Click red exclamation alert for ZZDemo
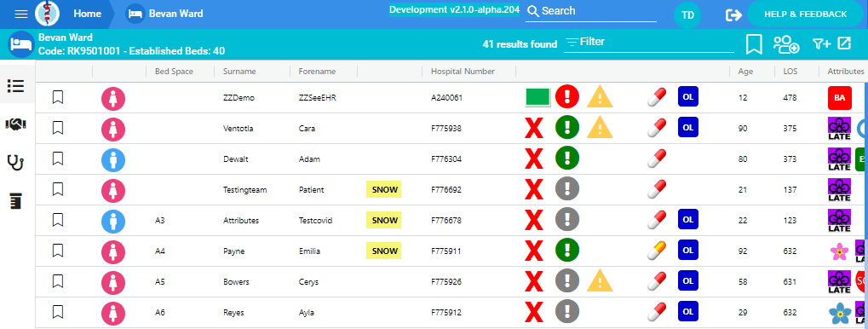This screenshot has width=868, height=329. tap(567, 97)
